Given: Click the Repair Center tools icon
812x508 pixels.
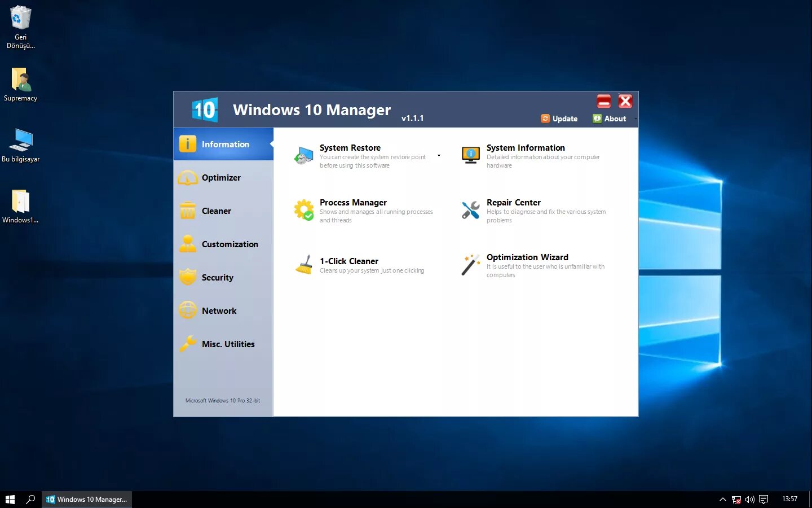Looking at the screenshot, I should 470,210.
